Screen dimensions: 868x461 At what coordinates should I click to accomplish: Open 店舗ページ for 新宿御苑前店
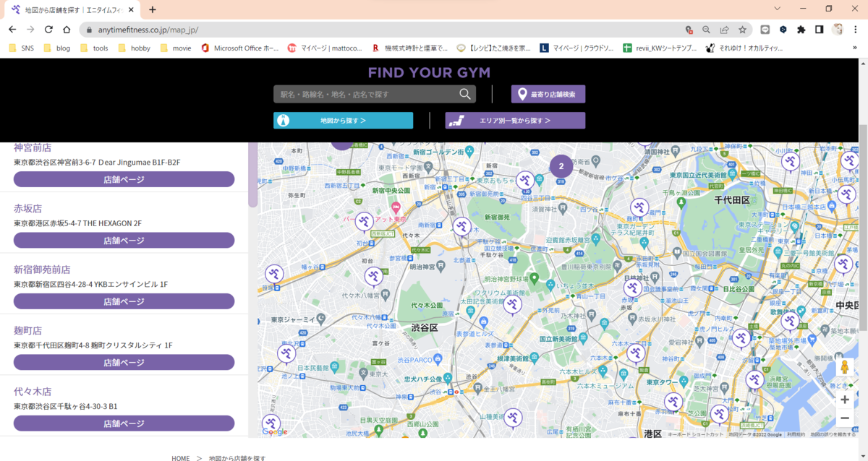pos(124,301)
